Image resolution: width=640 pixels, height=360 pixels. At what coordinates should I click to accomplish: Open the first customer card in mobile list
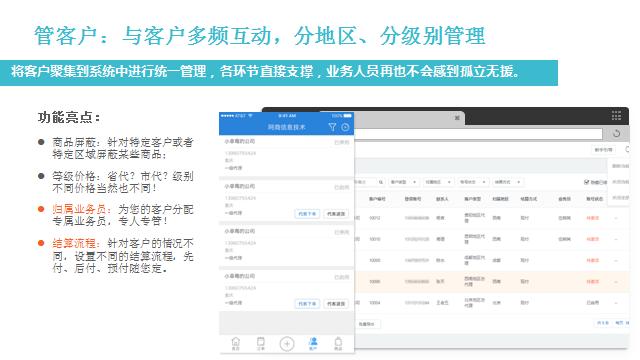(287, 156)
